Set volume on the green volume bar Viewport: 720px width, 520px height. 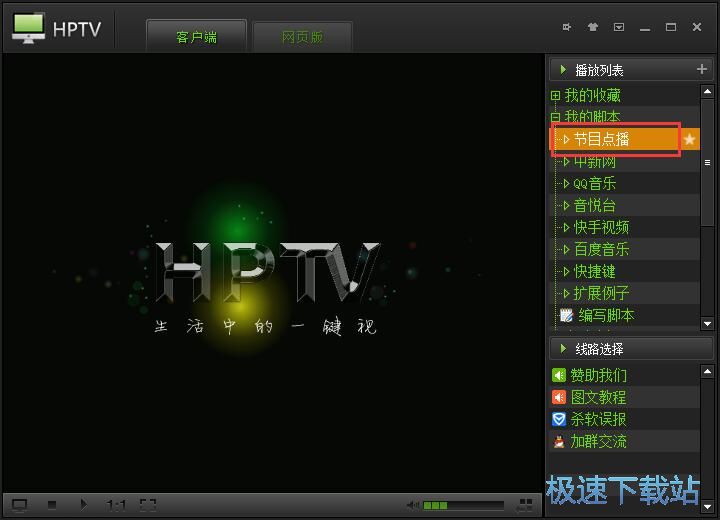[463, 506]
